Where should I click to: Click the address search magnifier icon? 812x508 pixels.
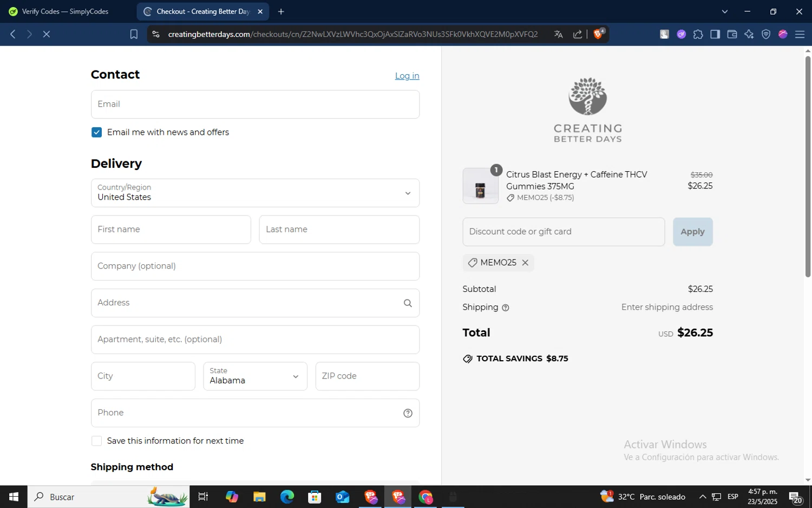pyautogui.click(x=408, y=303)
